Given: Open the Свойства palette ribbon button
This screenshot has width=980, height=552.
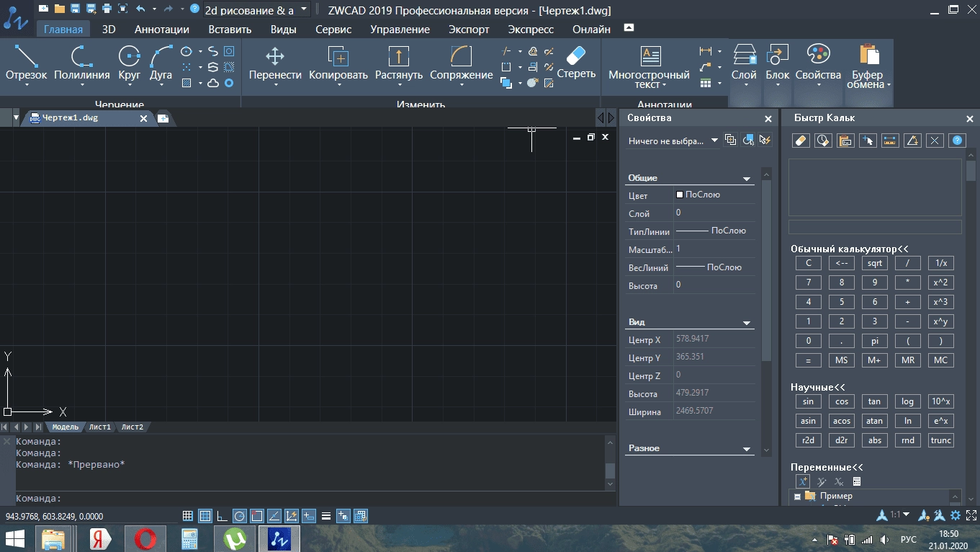Looking at the screenshot, I should point(818,63).
